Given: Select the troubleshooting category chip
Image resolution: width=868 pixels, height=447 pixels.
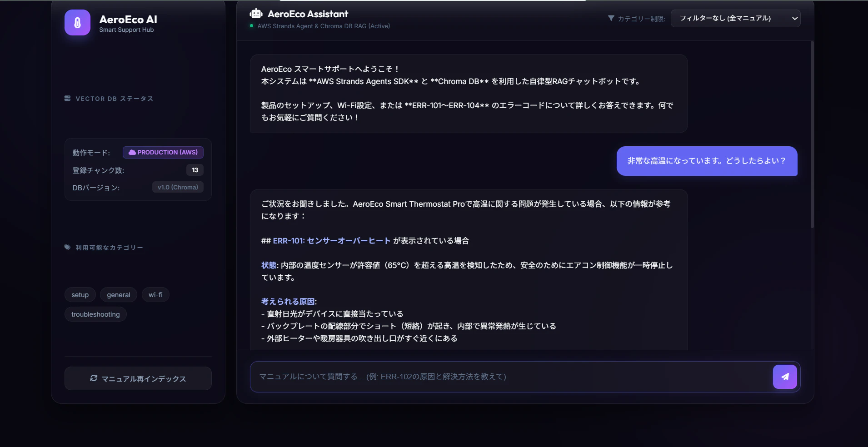Looking at the screenshot, I should pyautogui.click(x=95, y=314).
